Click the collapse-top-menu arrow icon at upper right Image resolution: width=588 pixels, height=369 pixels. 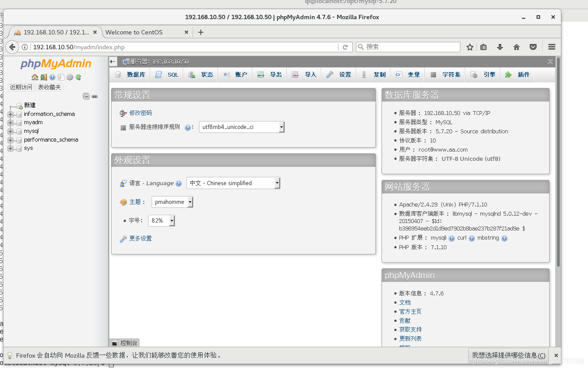click(x=551, y=62)
